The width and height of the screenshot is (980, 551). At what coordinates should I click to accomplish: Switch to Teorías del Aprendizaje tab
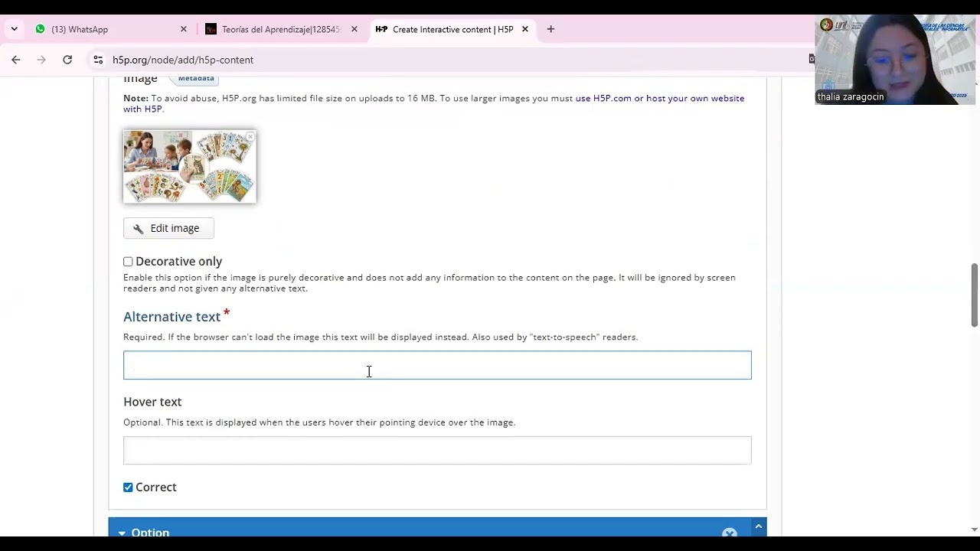tap(280, 29)
